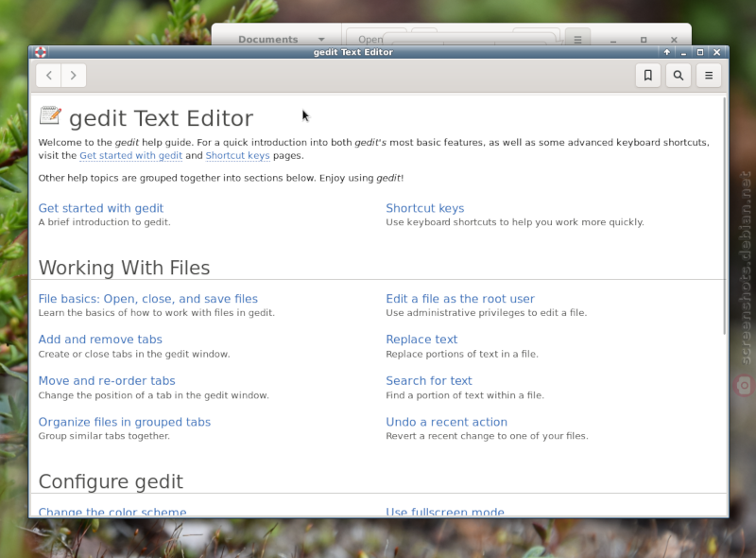756x558 pixels.
Task: Open 'Change the color scheme' topic
Action: (112, 512)
